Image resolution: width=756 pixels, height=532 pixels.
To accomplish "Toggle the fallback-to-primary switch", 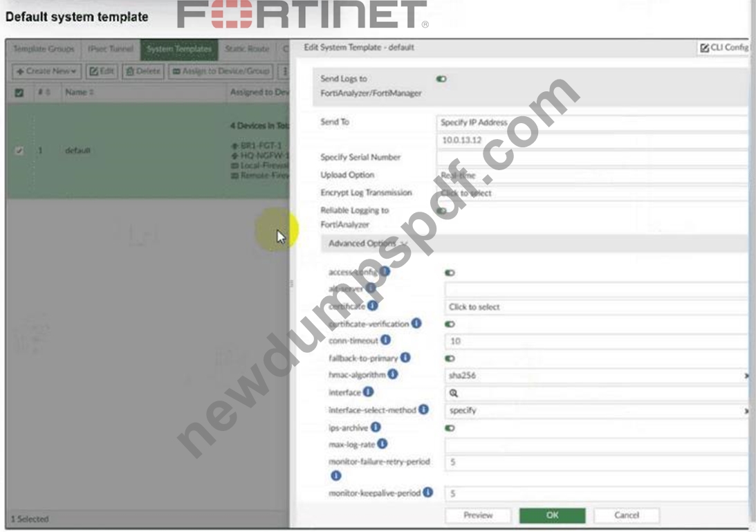I will tap(450, 358).
